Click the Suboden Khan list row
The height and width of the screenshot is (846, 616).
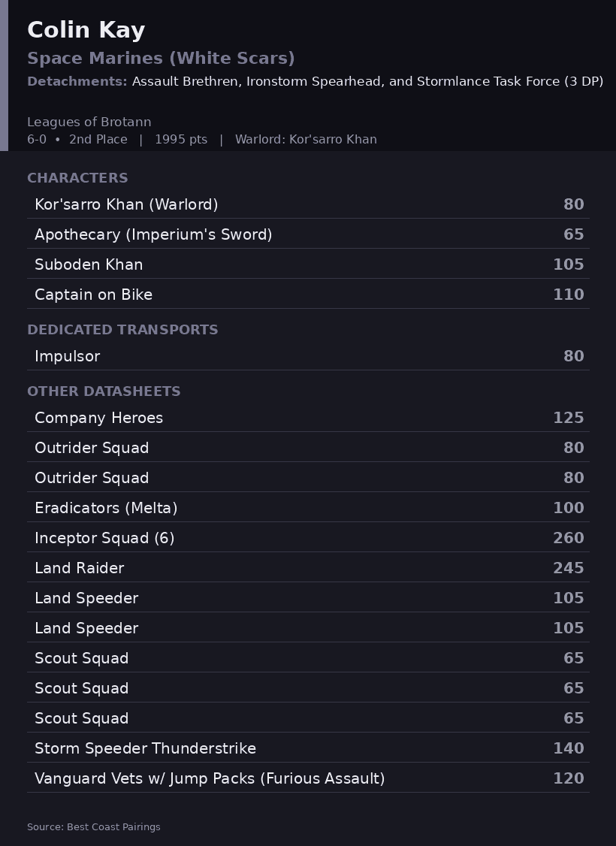pos(308,264)
